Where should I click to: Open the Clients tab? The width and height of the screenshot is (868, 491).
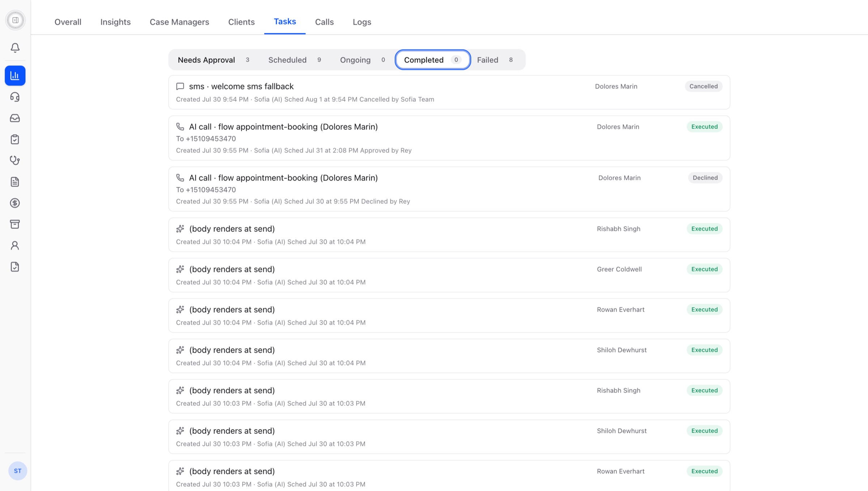tap(242, 22)
